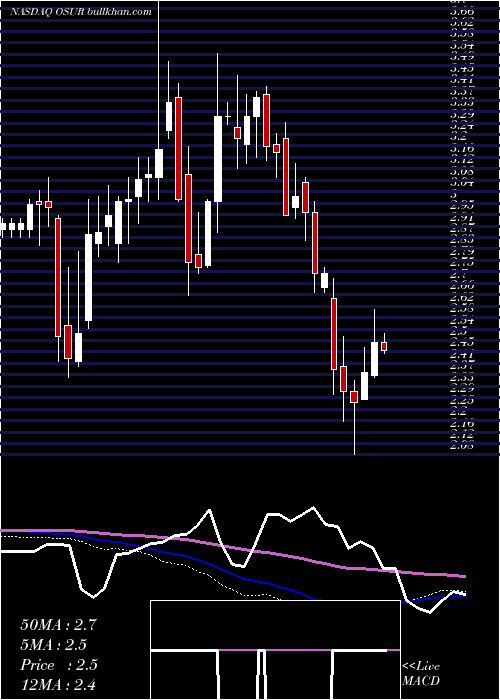Click the "3.12" price axis label

click(462, 159)
